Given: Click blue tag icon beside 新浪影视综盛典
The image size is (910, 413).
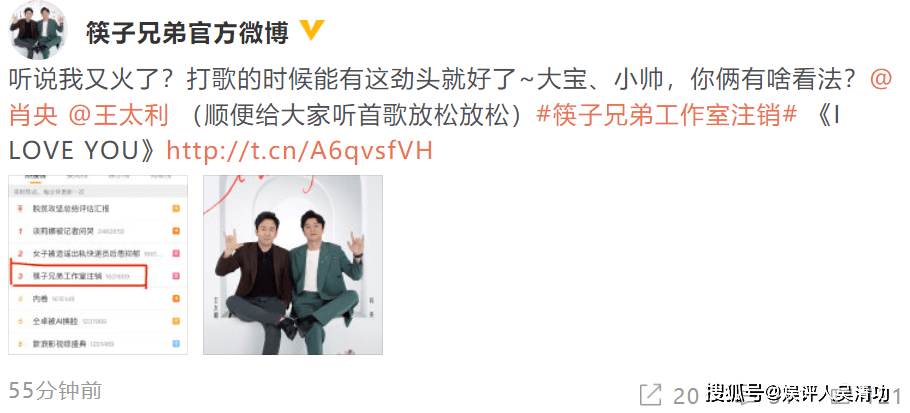Looking at the screenshot, I should pyautogui.click(x=176, y=343).
